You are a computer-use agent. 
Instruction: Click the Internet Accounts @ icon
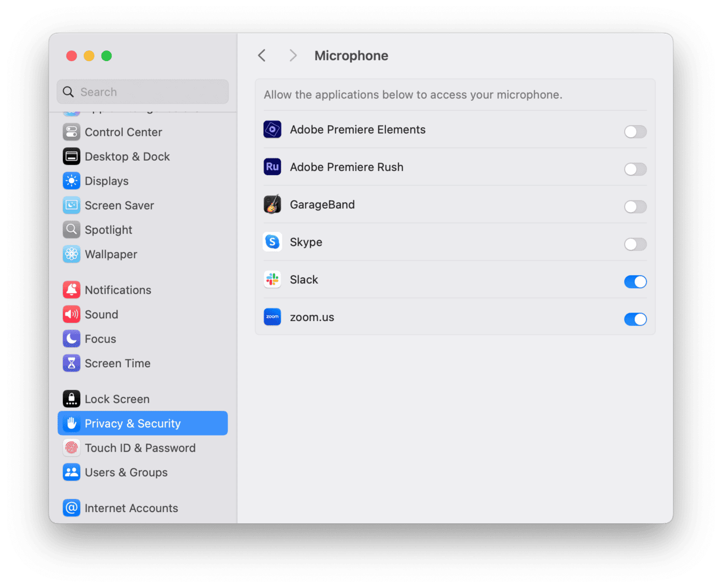tap(71, 508)
